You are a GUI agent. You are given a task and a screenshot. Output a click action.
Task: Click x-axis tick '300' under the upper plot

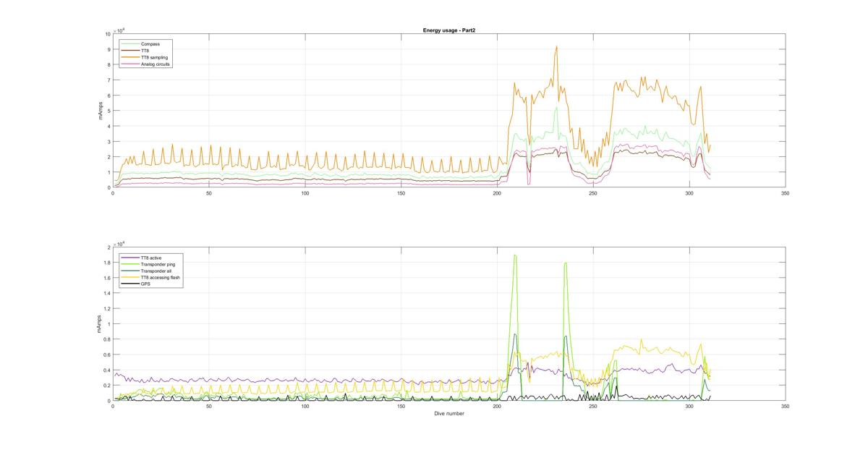[x=689, y=193]
